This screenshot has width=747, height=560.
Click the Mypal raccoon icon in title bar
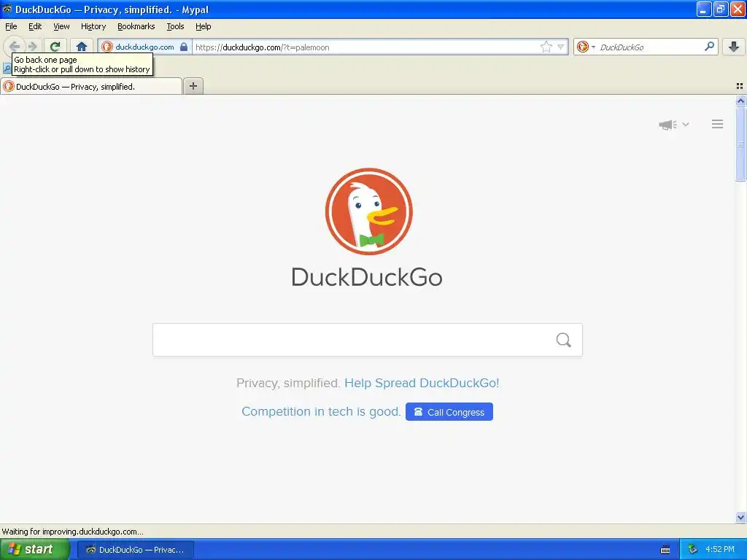(7, 9)
